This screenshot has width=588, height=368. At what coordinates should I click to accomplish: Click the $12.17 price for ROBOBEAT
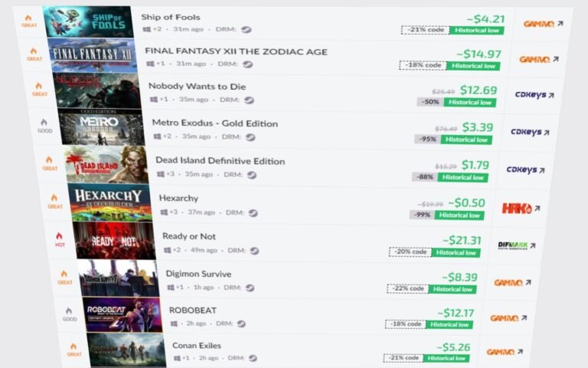(456, 313)
